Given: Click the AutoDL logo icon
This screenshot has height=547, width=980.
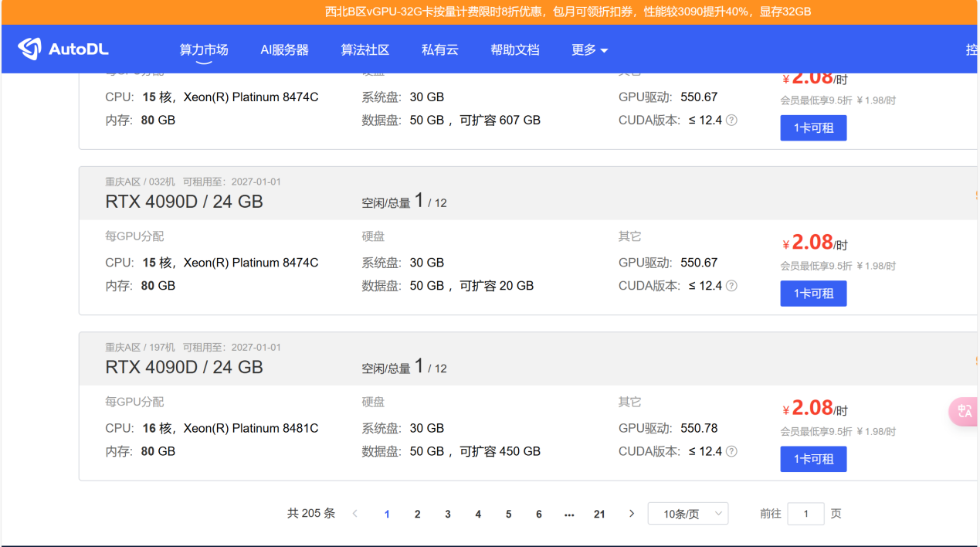Looking at the screenshot, I should pos(29,49).
